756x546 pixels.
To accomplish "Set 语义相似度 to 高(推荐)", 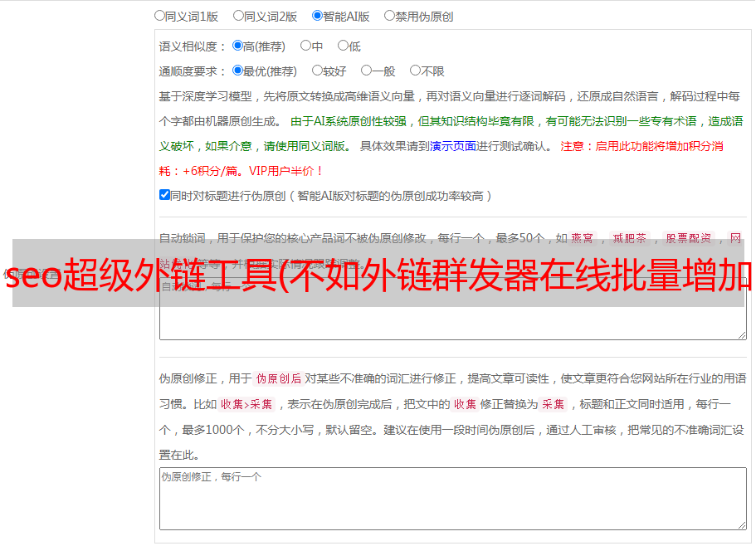I will pyautogui.click(x=237, y=46).
